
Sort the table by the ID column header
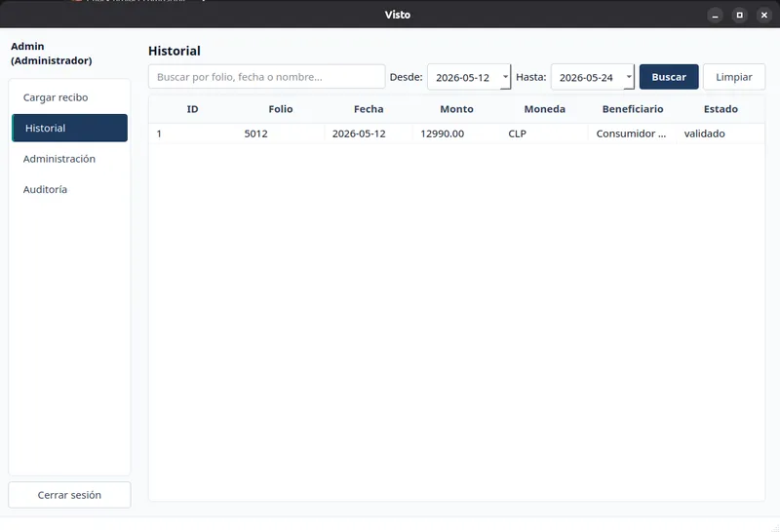point(192,109)
